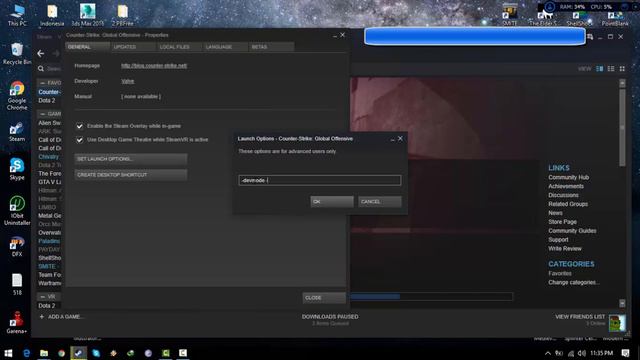Switch Steam library to grid view

(622, 69)
